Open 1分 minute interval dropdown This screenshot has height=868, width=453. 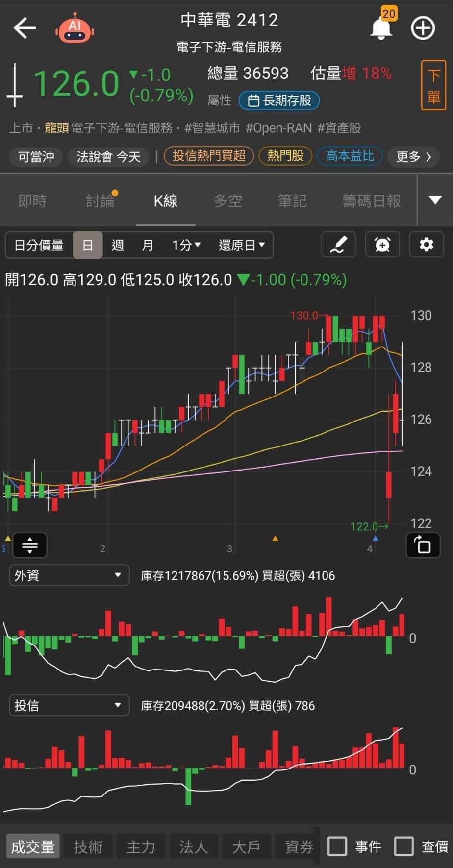[x=186, y=245]
